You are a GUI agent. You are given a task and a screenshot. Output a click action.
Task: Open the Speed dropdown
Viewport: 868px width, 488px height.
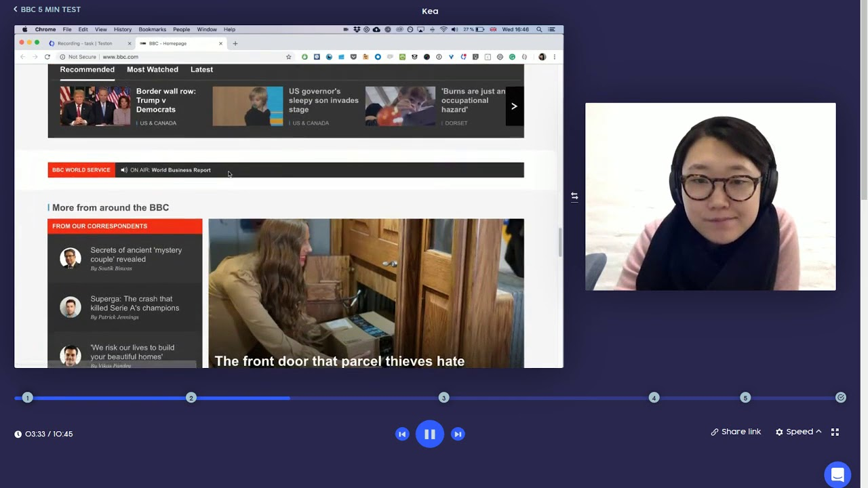pyautogui.click(x=799, y=432)
